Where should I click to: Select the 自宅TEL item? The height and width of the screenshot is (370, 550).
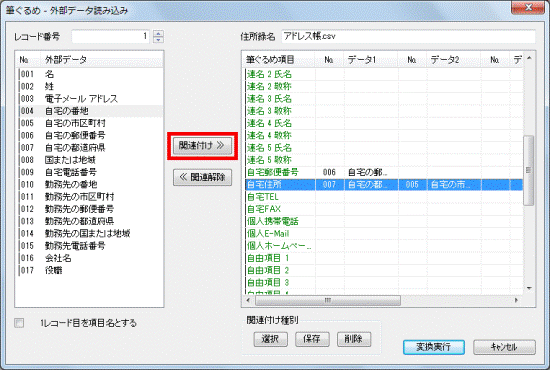click(263, 197)
